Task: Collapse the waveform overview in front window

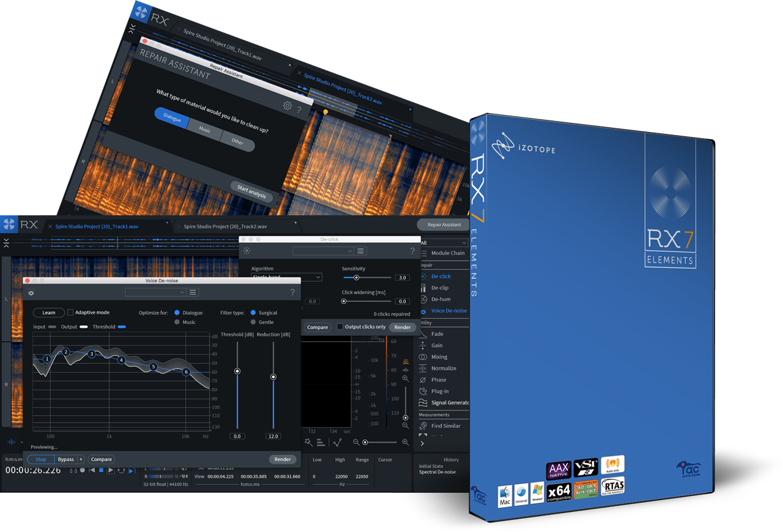Action: pos(6,243)
